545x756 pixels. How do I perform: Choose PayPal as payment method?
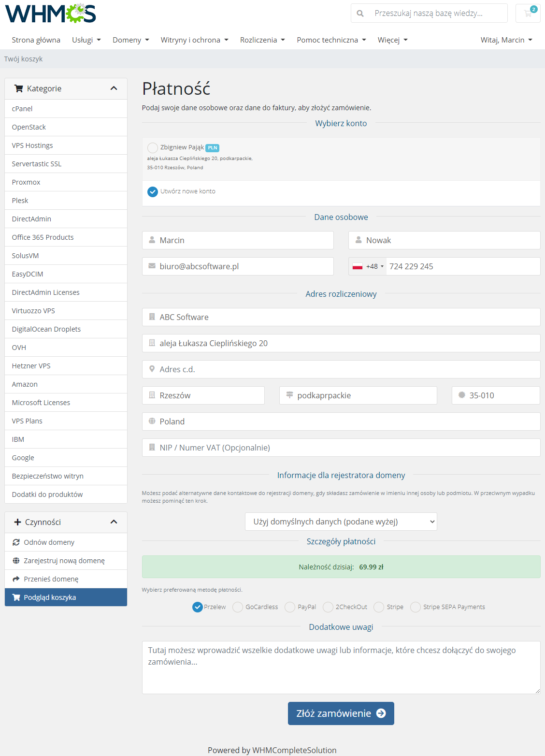(x=290, y=607)
